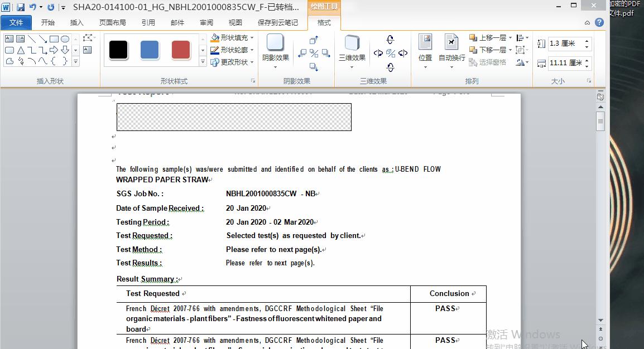Viewport: 644px width, 349px height.
Task: Expand the Insert Shapes gallery with More arrow
Action: [75, 61]
